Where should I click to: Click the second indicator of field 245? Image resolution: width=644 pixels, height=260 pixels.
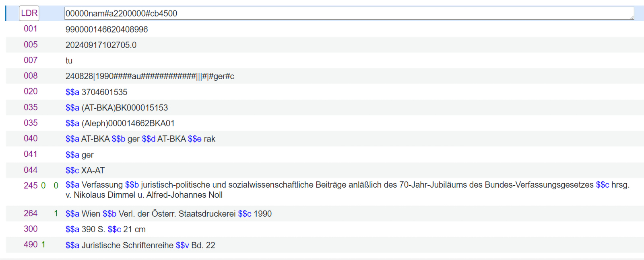pyautogui.click(x=56, y=186)
